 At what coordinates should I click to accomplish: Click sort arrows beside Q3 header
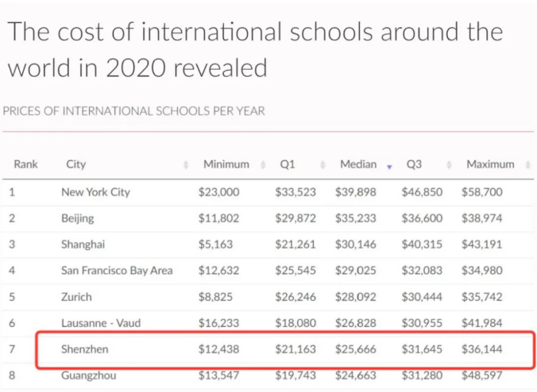449,165
